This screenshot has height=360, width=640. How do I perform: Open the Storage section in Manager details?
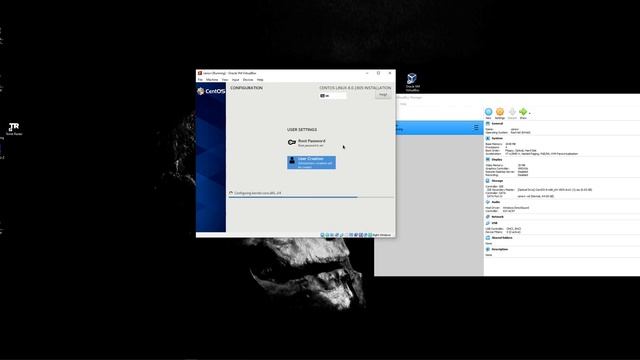pyautogui.click(x=497, y=181)
